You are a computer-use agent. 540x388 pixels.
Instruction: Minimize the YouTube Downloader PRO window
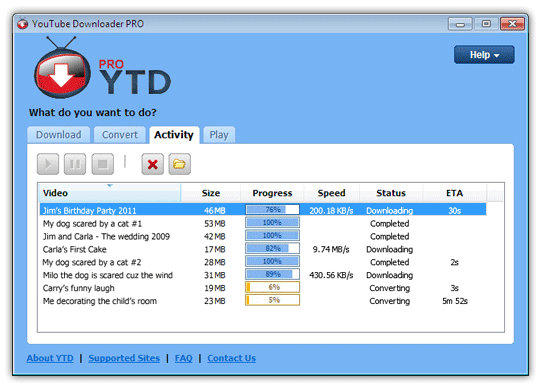tap(460, 24)
